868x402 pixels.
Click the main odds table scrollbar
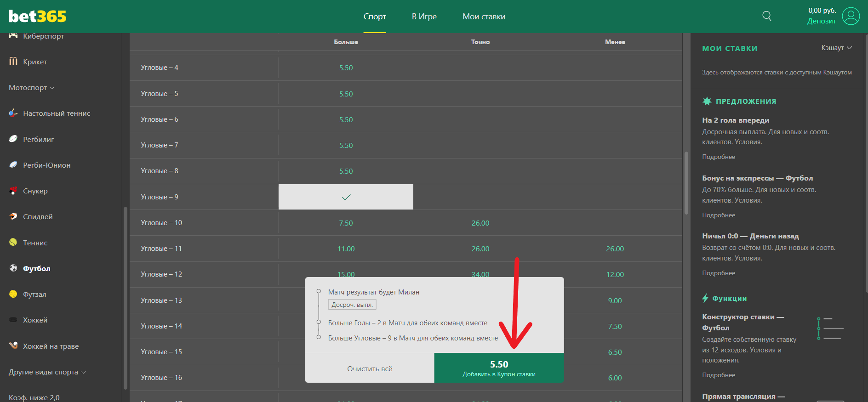[686, 183]
